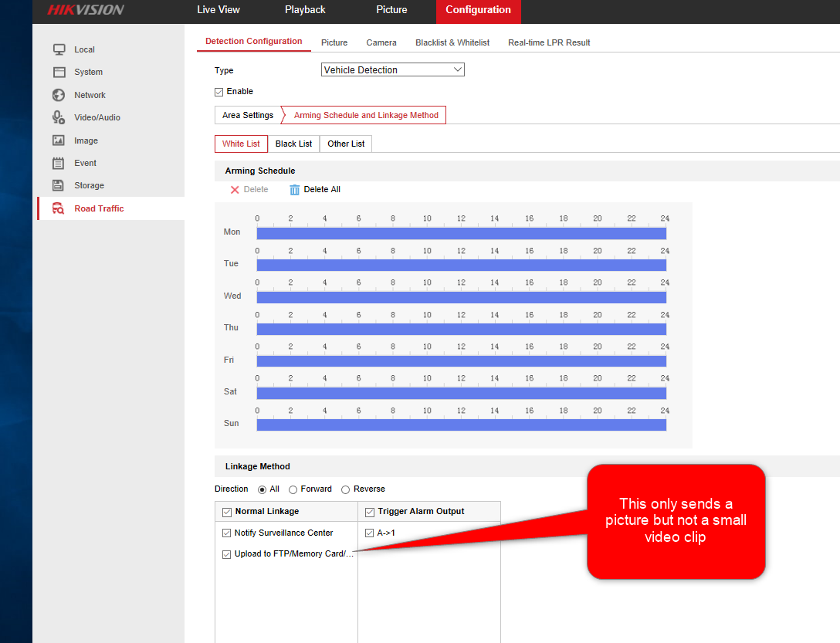Image resolution: width=840 pixels, height=643 pixels.
Task: Click the System window icon in sidebar
Action: pos(59,72)
